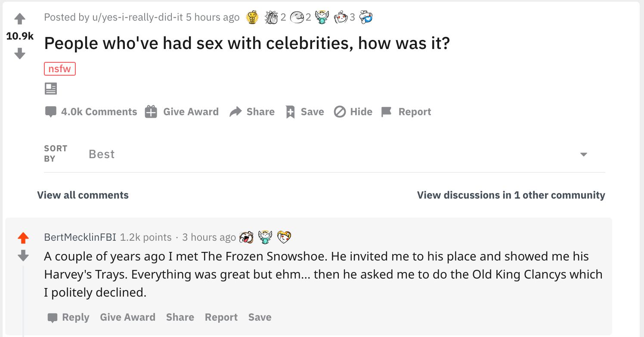The height and width of the screenshot is (337, 644).
Task: Expand the Sort By dropdown arrow
Action: pos(583,154)
